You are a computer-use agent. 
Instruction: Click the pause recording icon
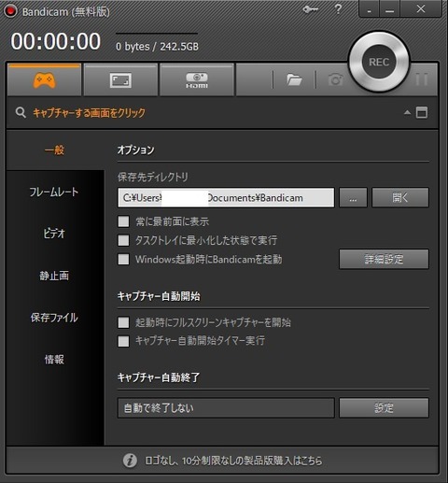422,79
